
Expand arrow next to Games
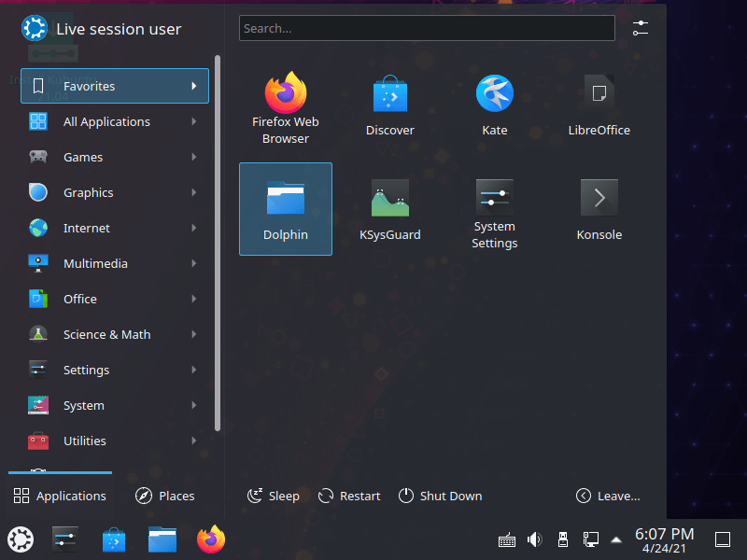(194, 157)
